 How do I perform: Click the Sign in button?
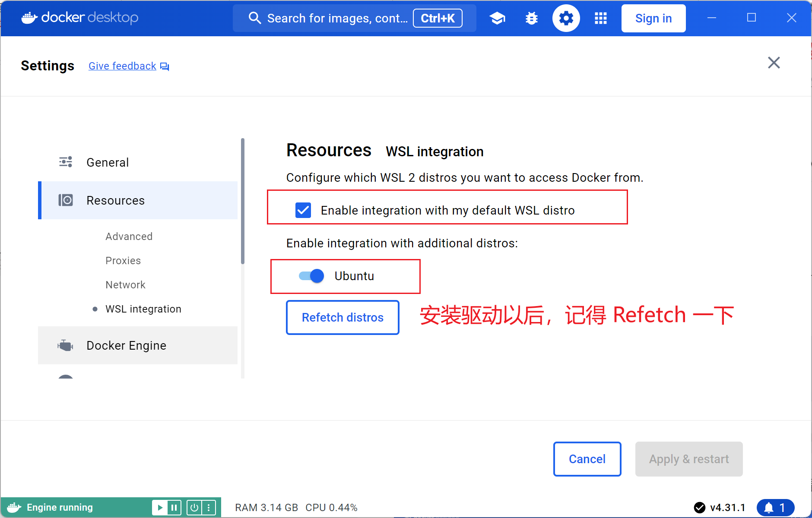click(x=653, y=18)
